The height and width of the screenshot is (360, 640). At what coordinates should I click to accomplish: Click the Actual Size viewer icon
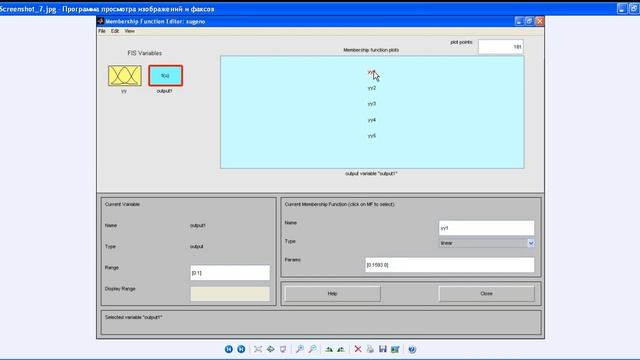(270, 349)
